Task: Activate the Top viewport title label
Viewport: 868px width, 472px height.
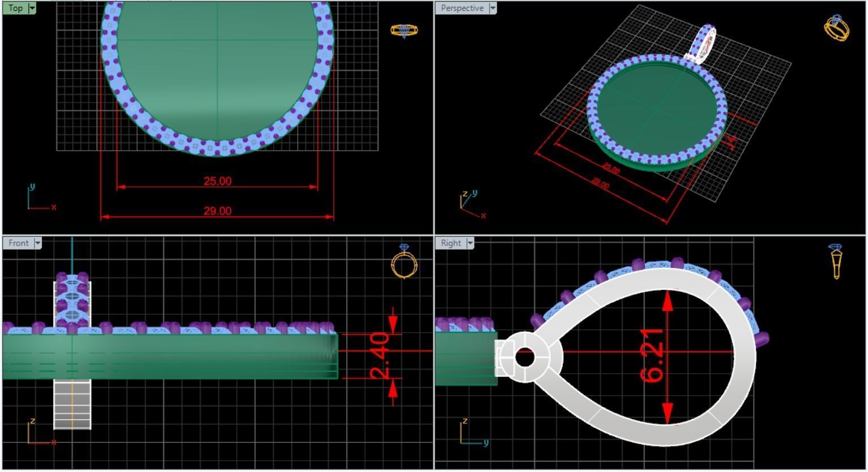Action: point(16,8)
